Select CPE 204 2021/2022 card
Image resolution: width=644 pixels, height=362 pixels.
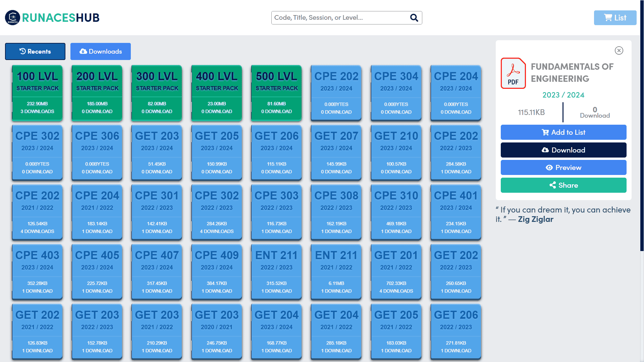(97, 212)
